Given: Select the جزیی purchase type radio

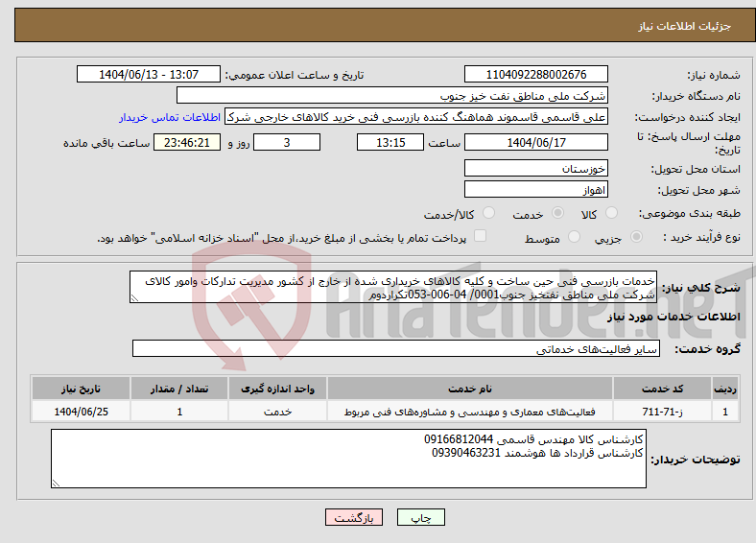Looking at the screenshot, I should 636,237.
